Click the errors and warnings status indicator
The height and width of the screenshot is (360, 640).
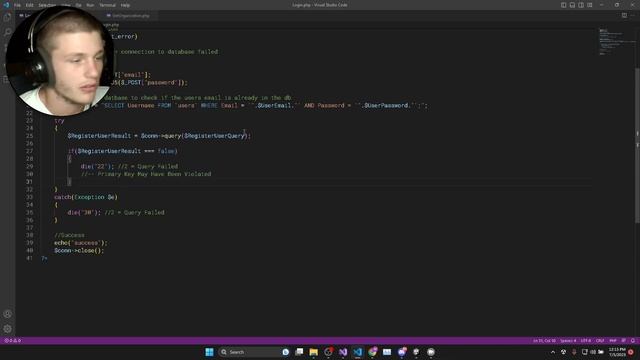pos(13,340)
